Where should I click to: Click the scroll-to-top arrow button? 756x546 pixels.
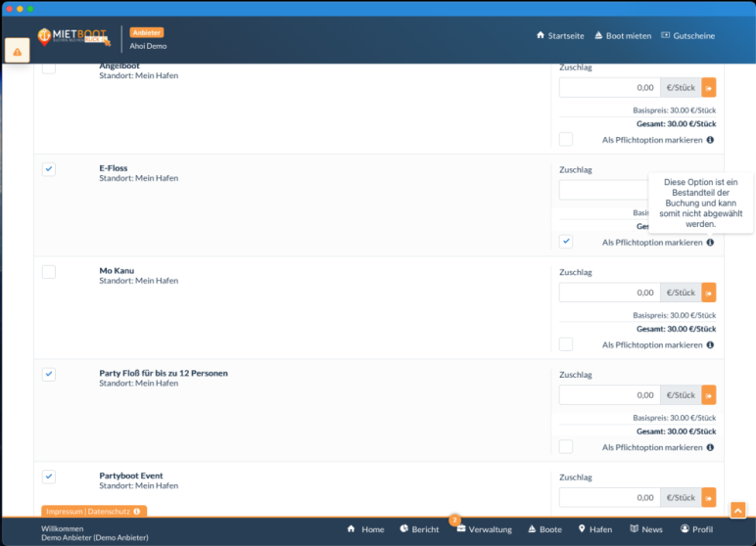[738, 510]
